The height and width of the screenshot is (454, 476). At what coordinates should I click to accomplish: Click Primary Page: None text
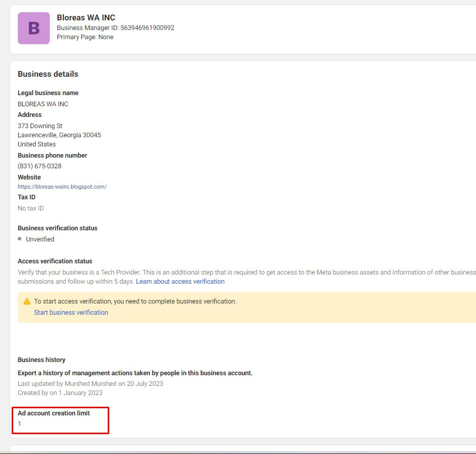(85, 37)
